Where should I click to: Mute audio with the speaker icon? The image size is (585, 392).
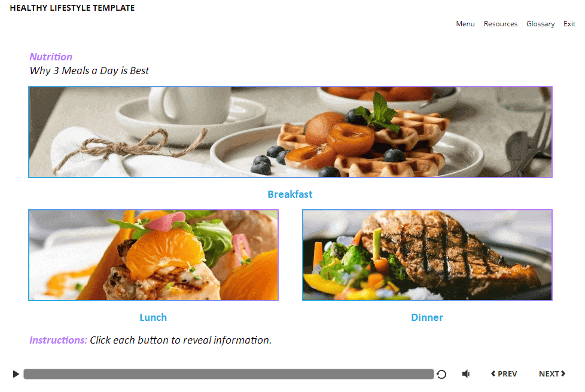click(467, 373)
